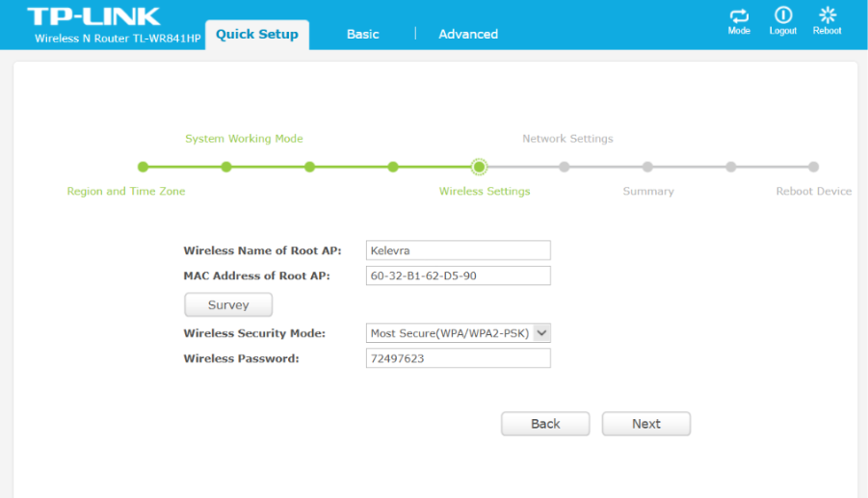Switch to the Basic tab
This screenshot has width=868, height=498.
tap(362, 34)
